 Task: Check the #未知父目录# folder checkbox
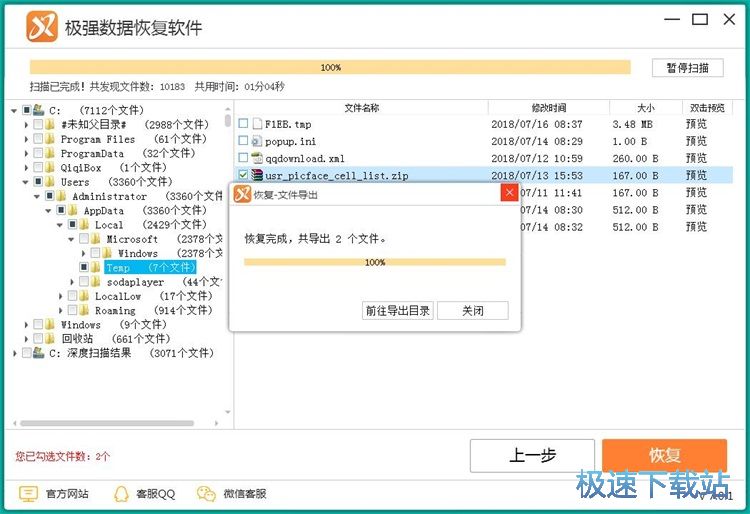click(x=38, y=125)
